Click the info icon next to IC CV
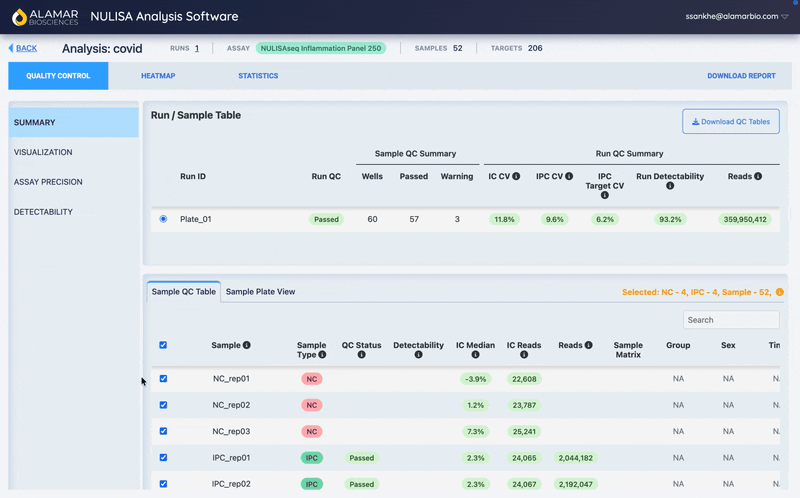 (x=516, y=177)
